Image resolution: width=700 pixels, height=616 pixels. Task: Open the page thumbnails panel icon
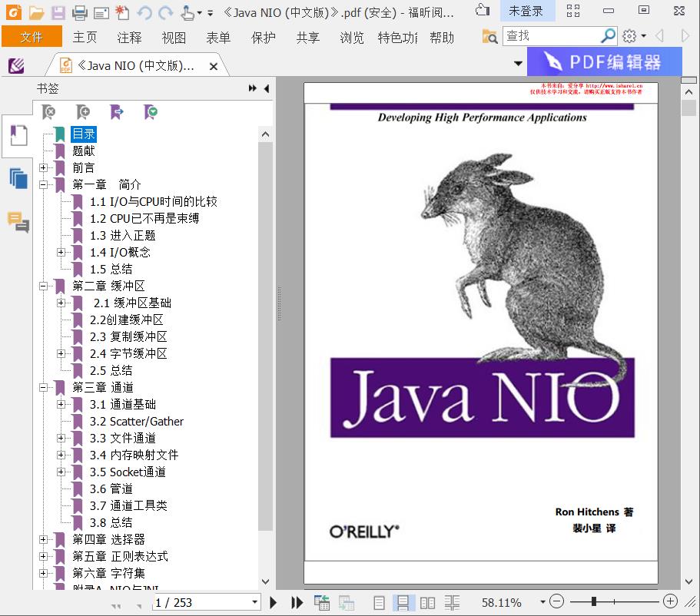[18, 178]
